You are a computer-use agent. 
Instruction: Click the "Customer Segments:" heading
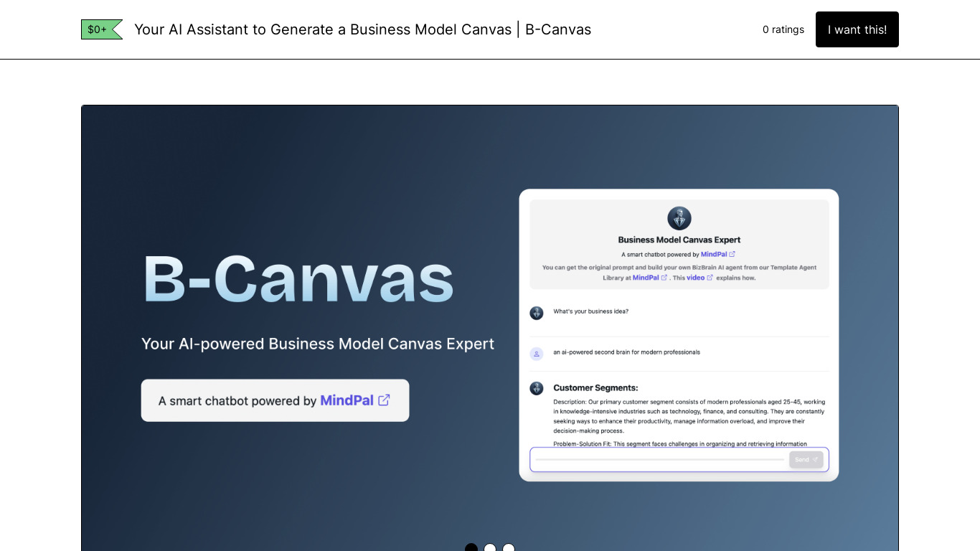(x=595, y=388)
